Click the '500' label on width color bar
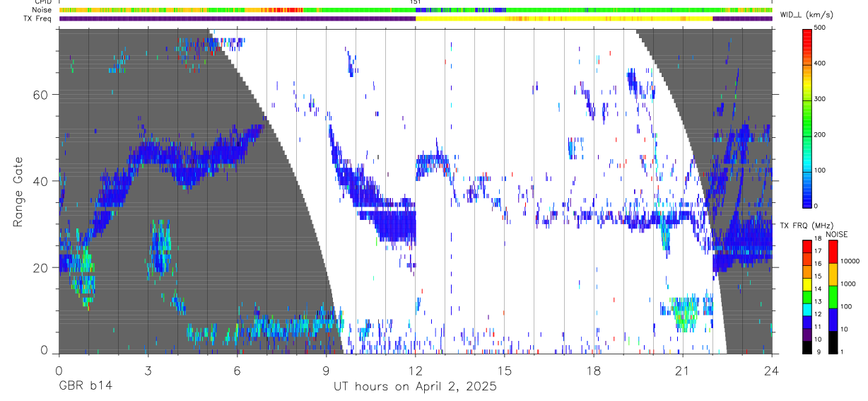Image resolution: width=868 pixels, height=401 pixels. [821, 28]
